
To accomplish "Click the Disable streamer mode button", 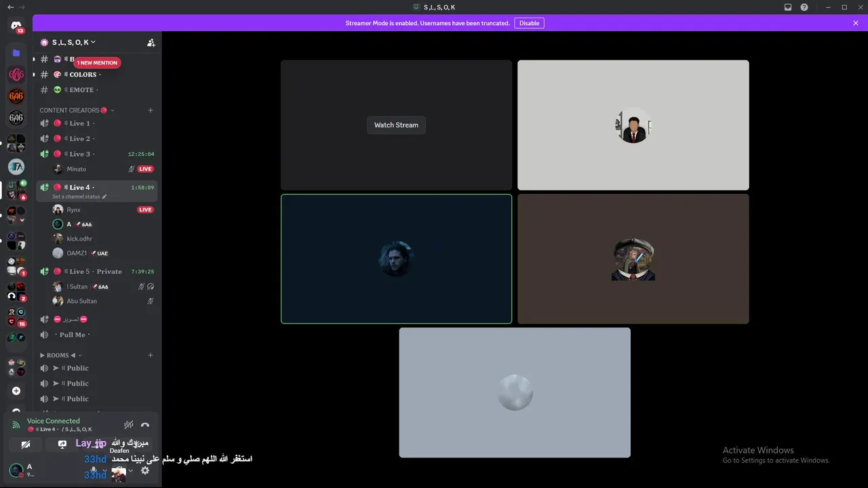I will pyautogui.click(x=529, y=23).
